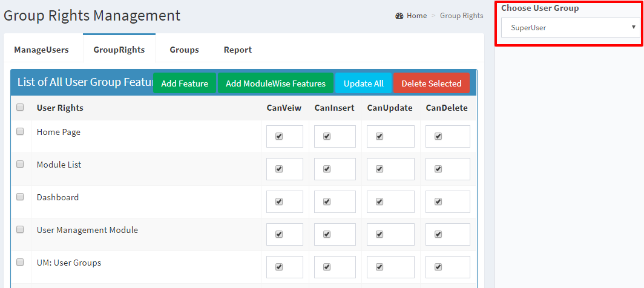The image size is (644, 288).
Task: Click the dashboard icon beside Home breadcrumb
Action: point(399,16)
